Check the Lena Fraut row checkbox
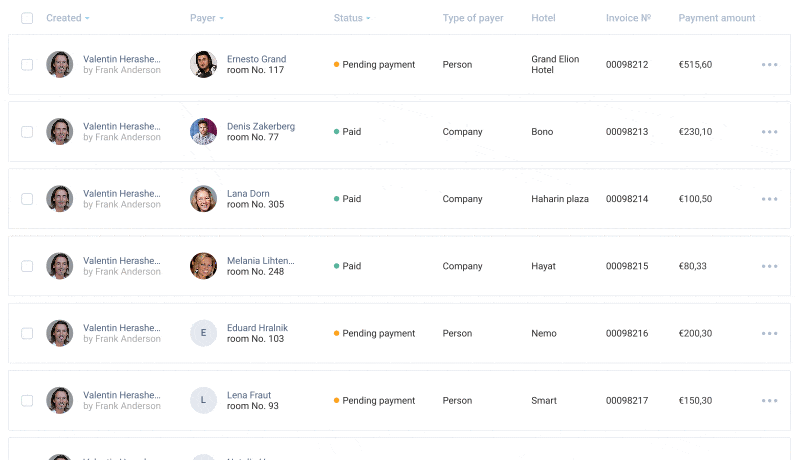 point(27,400)
